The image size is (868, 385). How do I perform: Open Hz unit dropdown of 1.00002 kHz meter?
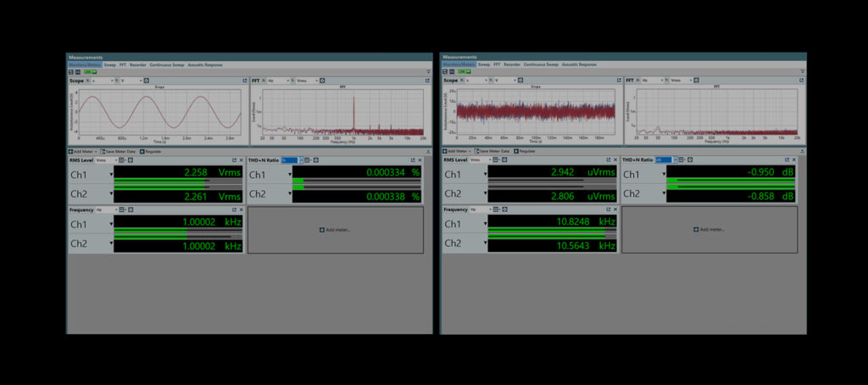(x=106, y=210)
